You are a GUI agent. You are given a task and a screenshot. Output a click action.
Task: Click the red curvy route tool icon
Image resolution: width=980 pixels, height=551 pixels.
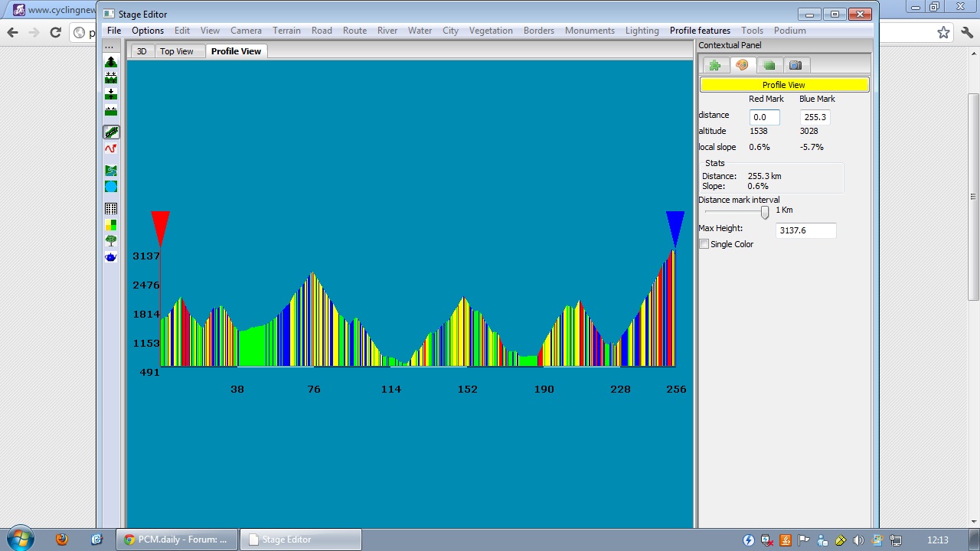point(111,149)
